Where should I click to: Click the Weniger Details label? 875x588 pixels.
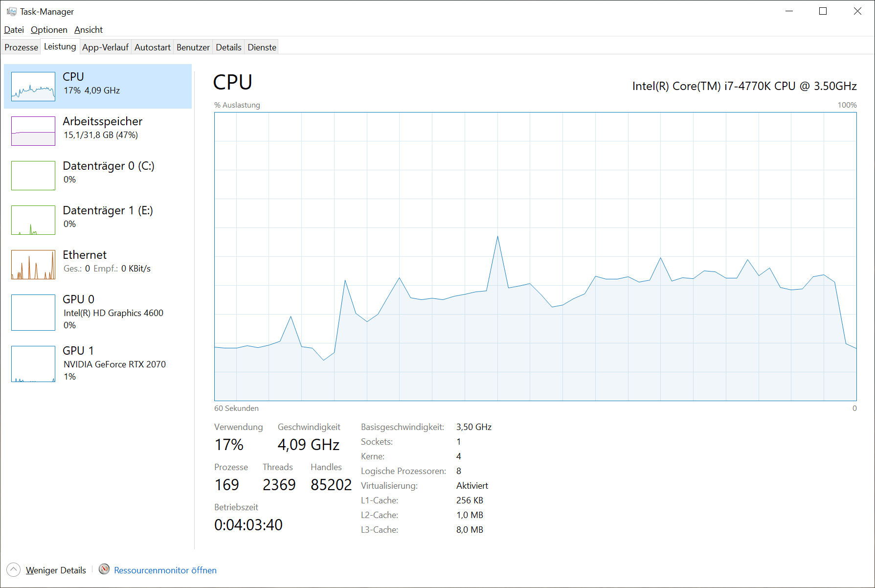56,570
